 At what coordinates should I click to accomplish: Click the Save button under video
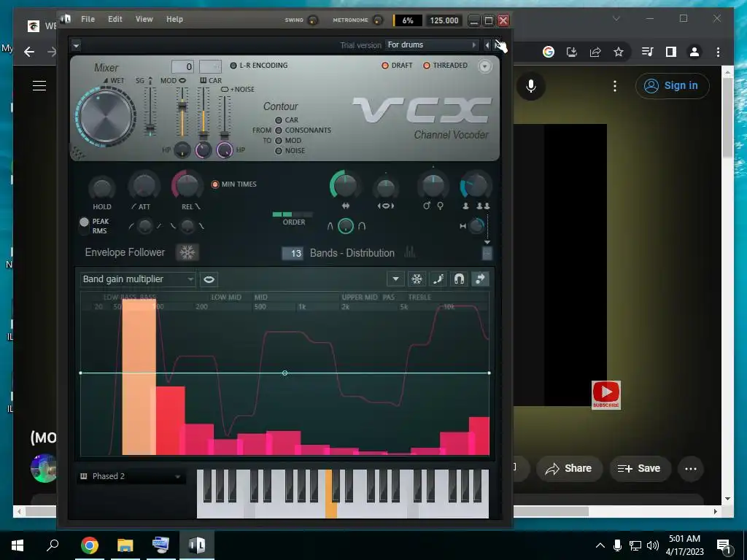pyautogui.click(x=639, y=469)
